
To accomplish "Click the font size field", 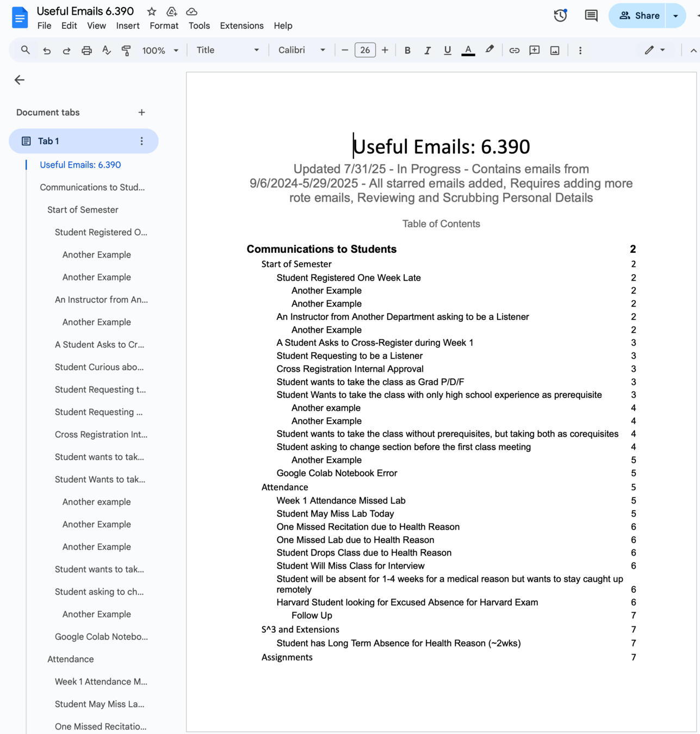I will pos(365,51).
